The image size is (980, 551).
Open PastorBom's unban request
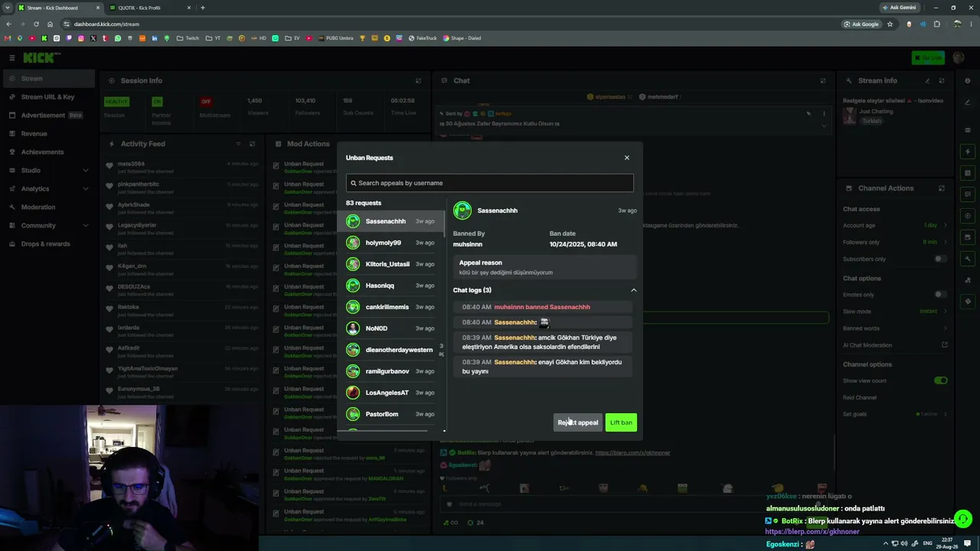[390, 414]
